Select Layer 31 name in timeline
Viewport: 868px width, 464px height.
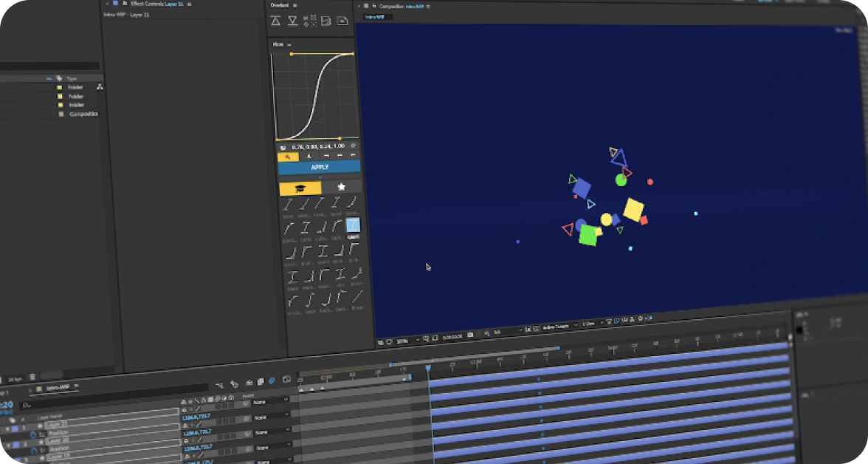pos(56,424)
